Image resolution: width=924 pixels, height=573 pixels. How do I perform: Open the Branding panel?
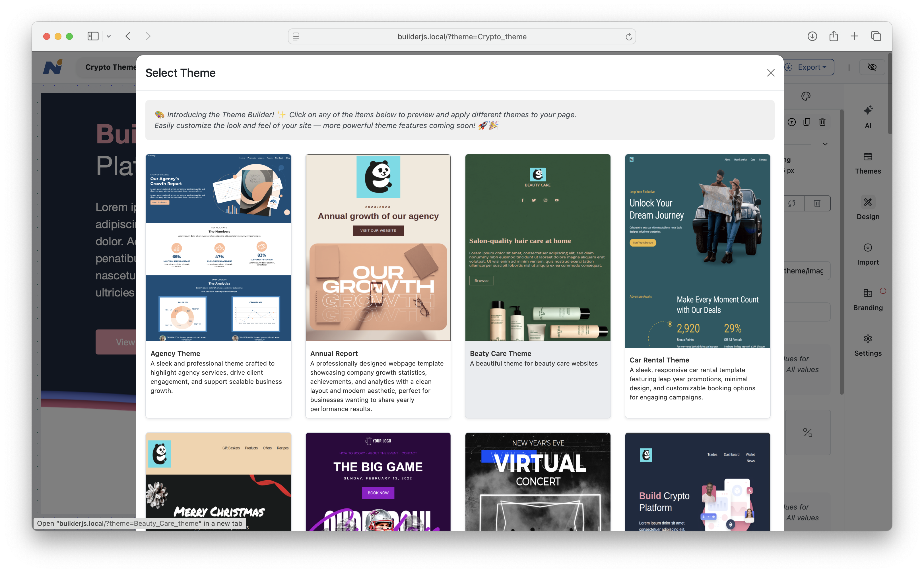pos(868,299)
